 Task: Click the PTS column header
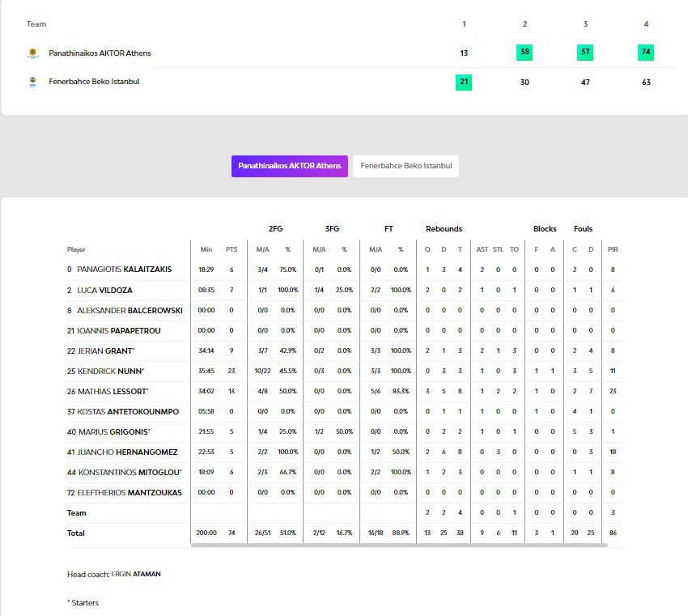[x=231, y=249]
